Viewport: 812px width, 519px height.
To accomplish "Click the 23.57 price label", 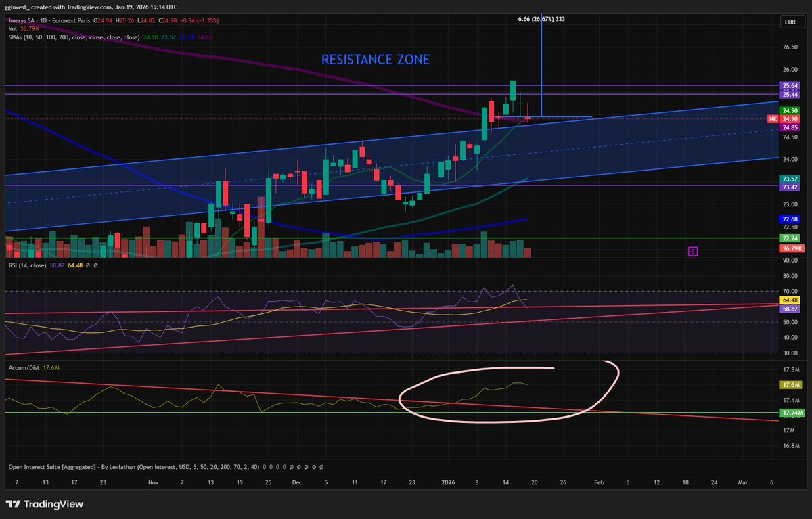I will pos(790,179).
